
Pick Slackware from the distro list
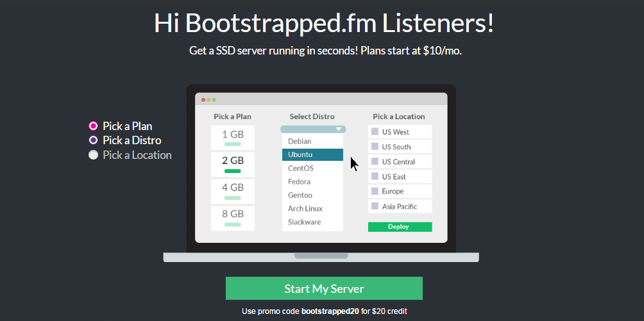pyautogui.click(x=312, y=222)
